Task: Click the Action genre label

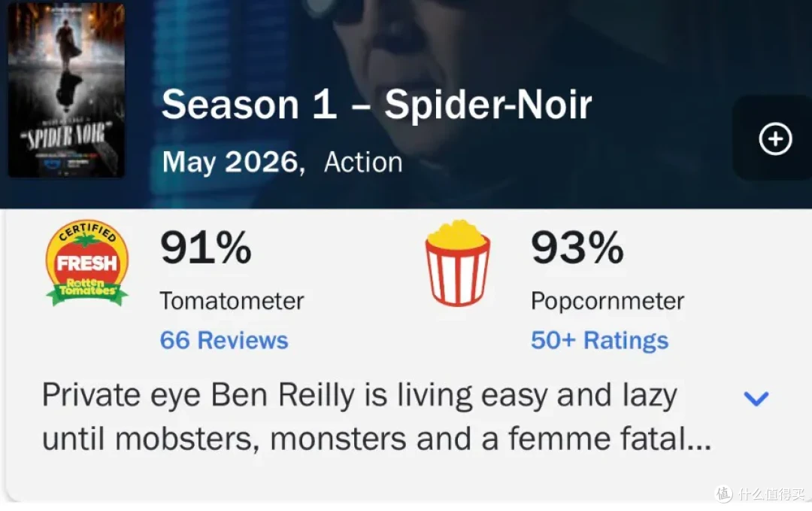Action: click(x=363, y=163)
